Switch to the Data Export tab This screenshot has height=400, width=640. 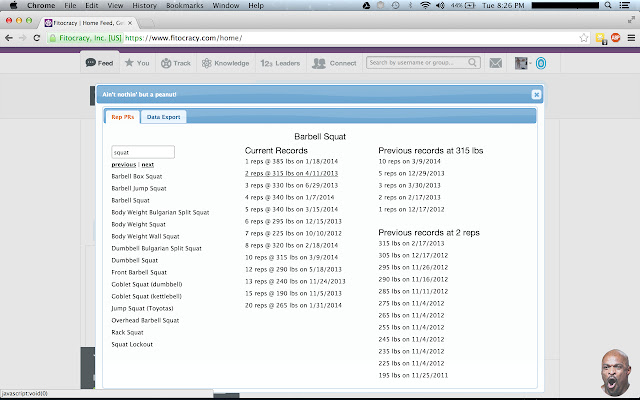[x=163, y=117]
